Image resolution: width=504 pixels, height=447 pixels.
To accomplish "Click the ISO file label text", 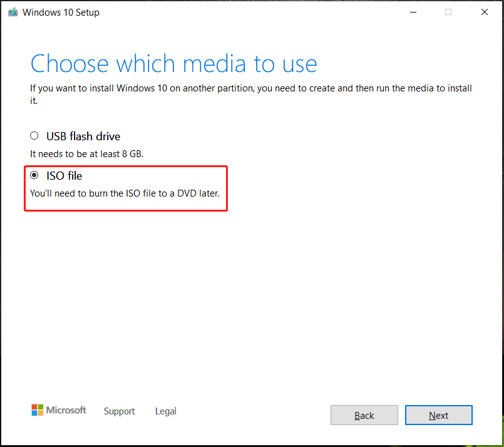I will click(x=64, y=176).
